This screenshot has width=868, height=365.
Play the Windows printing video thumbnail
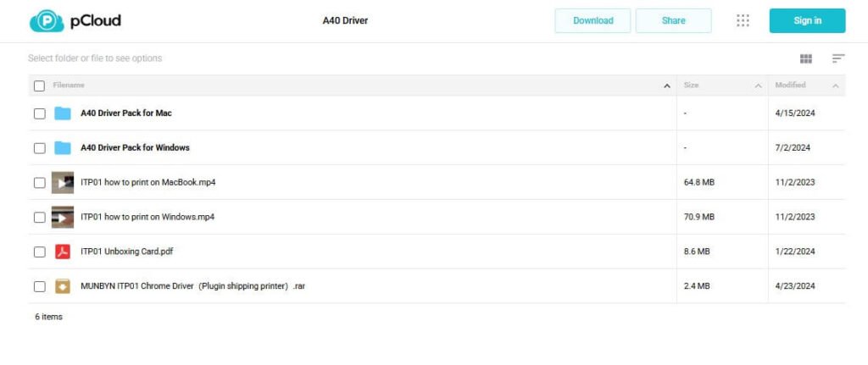click(x=63, y=218)
